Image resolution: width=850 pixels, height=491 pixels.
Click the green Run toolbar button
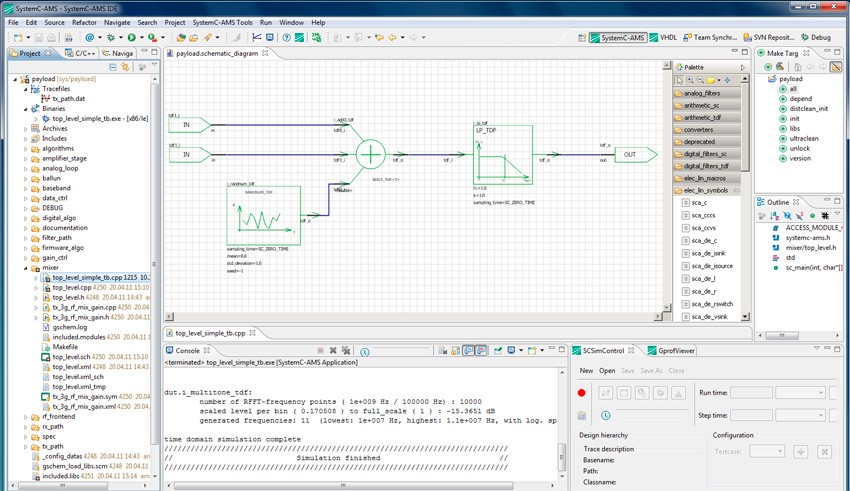pyautogui.click(x=131, y=38)
